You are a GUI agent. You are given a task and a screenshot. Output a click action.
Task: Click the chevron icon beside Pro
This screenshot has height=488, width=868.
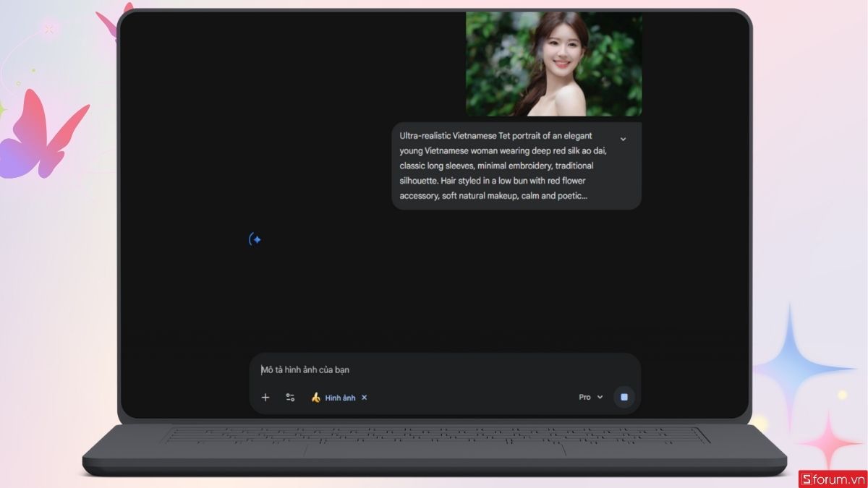click(x=600, y=396)
